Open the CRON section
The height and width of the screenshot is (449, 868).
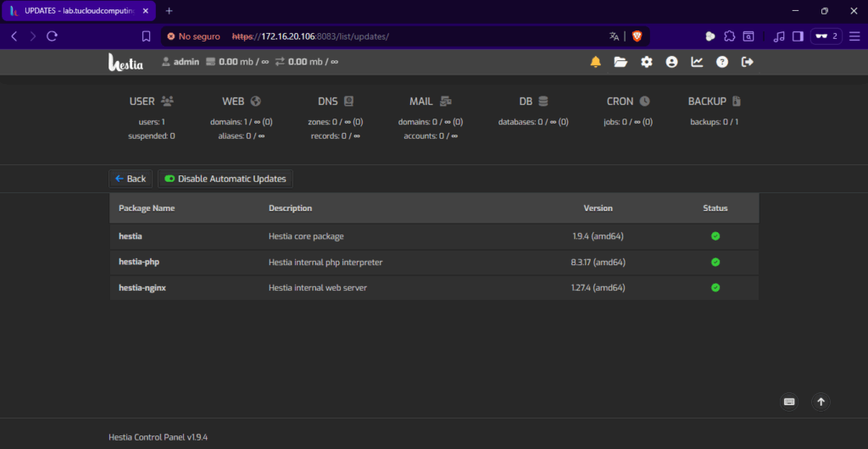[x=628, y=102]
